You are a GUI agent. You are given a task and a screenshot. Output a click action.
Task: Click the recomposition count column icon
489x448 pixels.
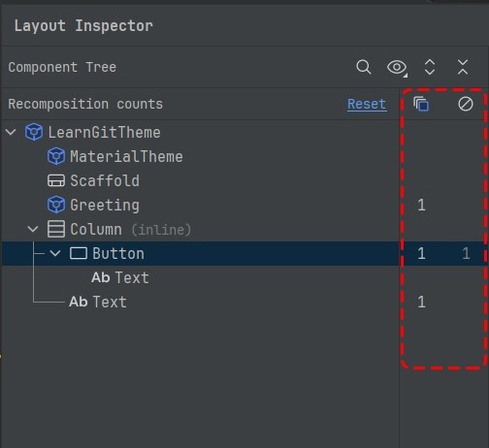(421, 104)
